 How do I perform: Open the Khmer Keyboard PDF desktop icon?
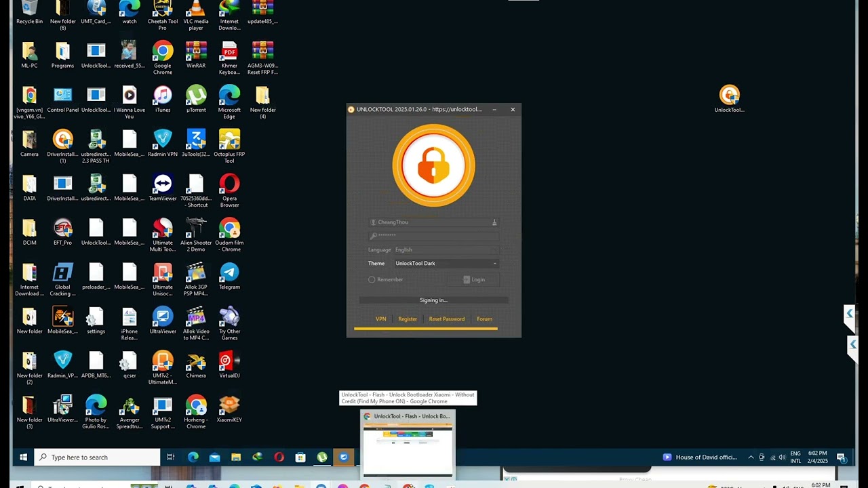229,58
